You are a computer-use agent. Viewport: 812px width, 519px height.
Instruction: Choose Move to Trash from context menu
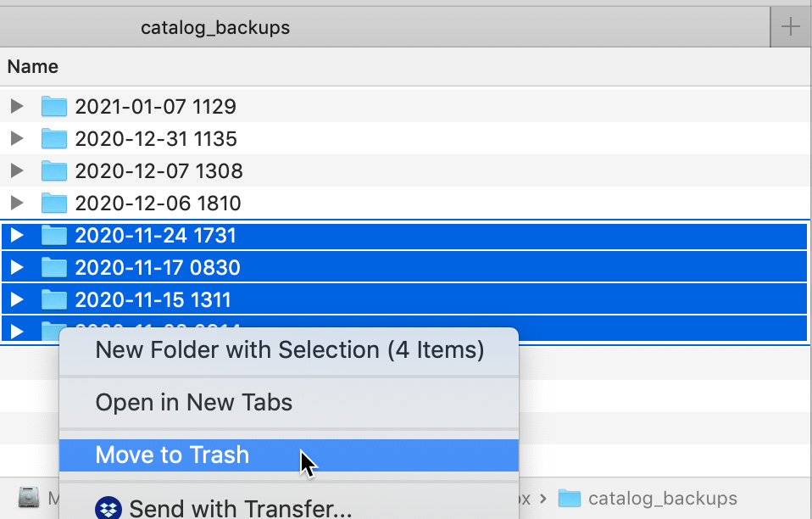point(172,455)
